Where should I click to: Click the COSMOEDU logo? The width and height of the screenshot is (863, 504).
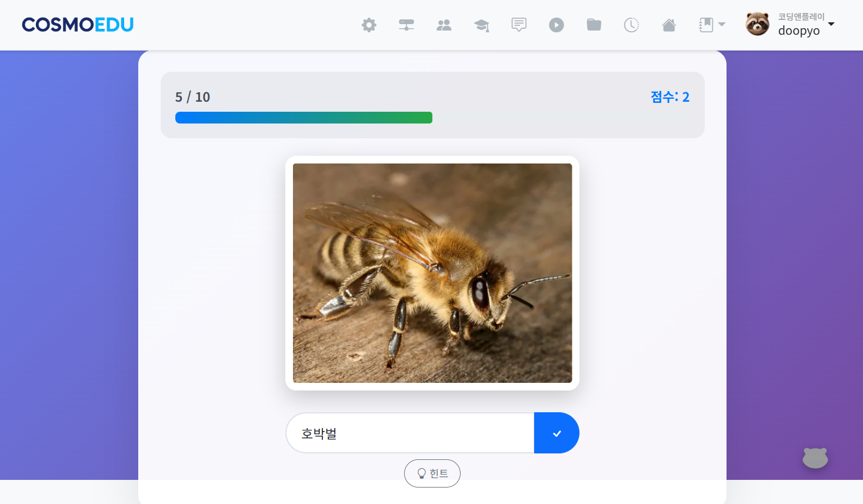78,25
